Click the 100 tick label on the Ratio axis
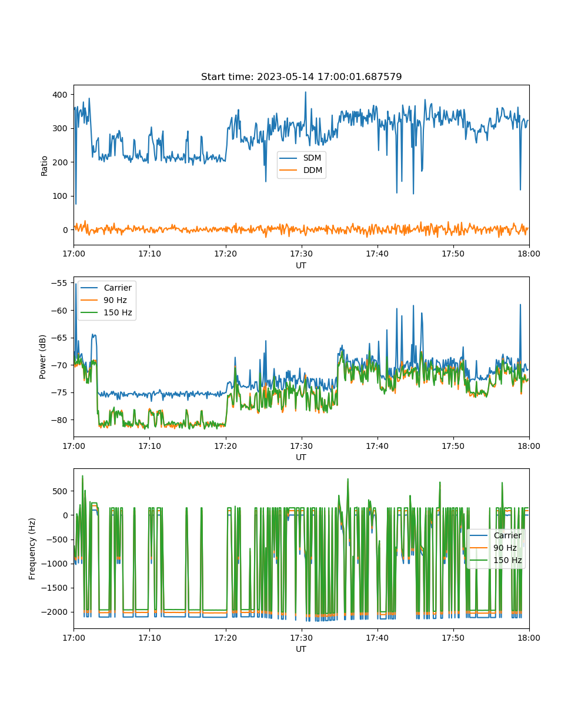This screenshot has height=706, width=588. click(61, 196)
